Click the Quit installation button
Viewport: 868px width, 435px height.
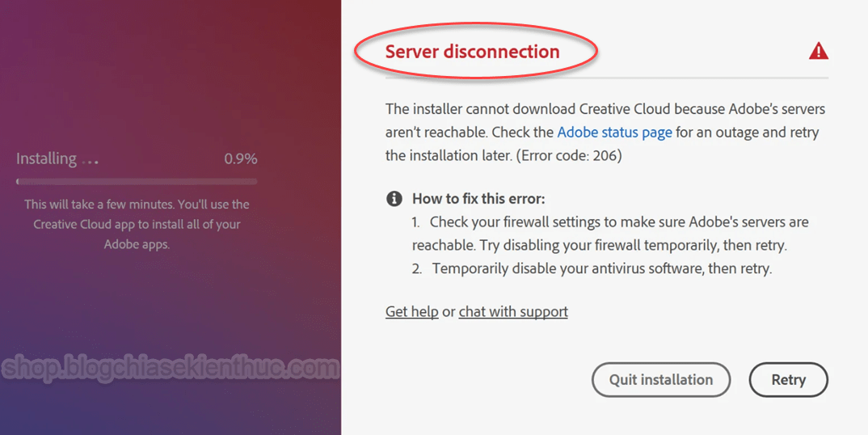tap(661, 379)
